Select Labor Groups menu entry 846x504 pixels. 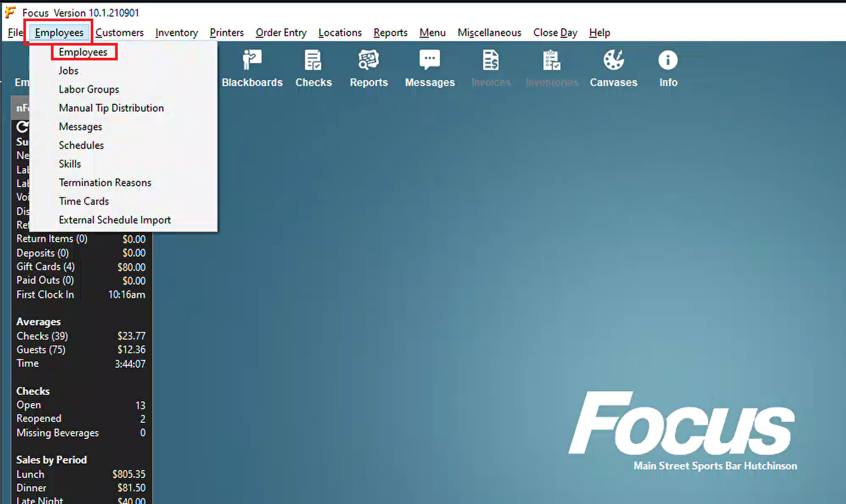(x=89, y=89)
